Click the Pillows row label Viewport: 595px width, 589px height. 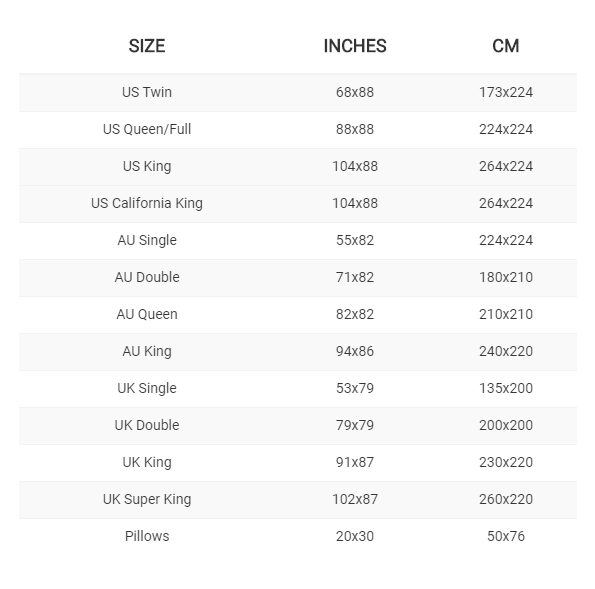pos(147,536)
